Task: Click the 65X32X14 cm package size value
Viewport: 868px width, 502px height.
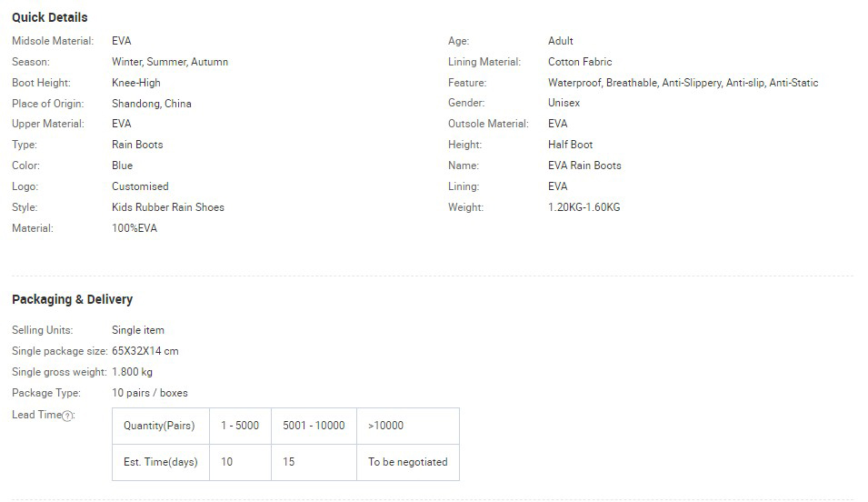Action: (145, 351)
